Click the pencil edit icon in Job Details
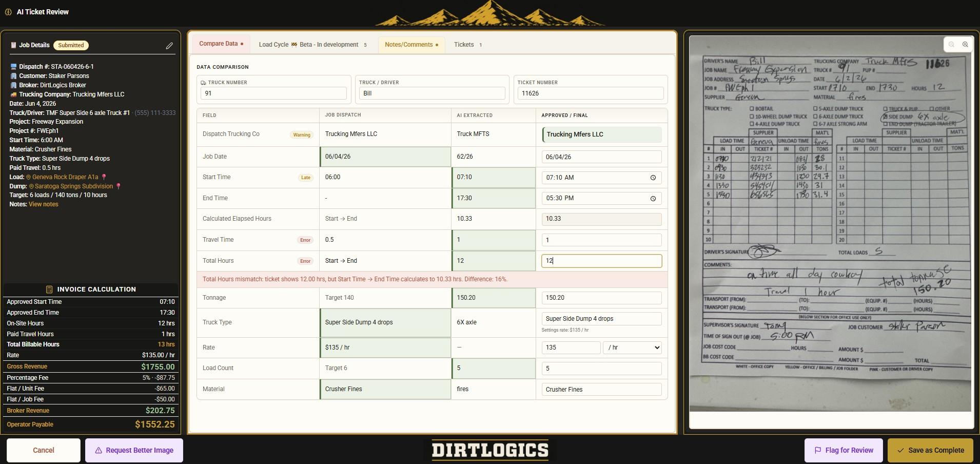 (169, 46)
